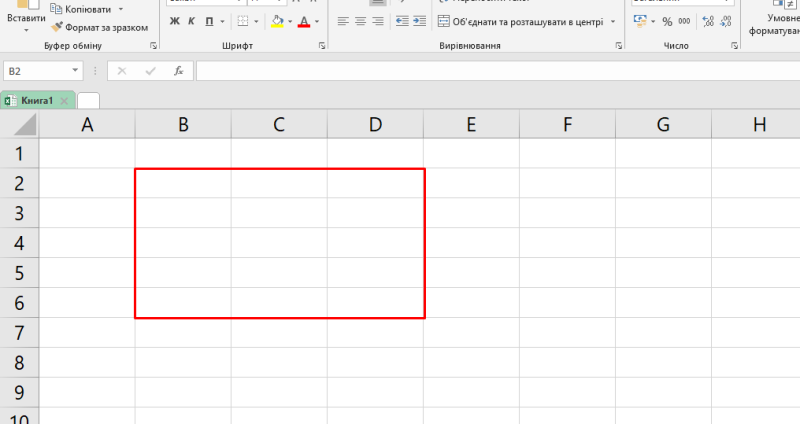Open the blank tab next to Книга1
800x424 pixels.
[x=88, y=101]
